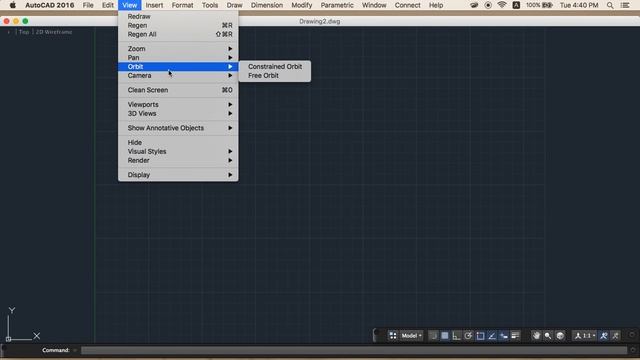640x360 pixels.
Task: Toggle Object snap in status bar
Action: coord(480,336)
